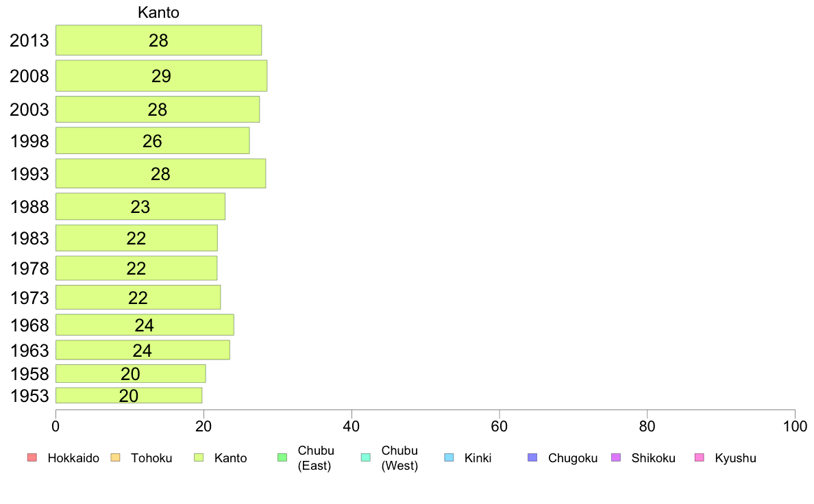814x504 pixels.
Task: Click the Shikoku purple legend swatch
Action: pyautogui.click(x=616, y=457)
